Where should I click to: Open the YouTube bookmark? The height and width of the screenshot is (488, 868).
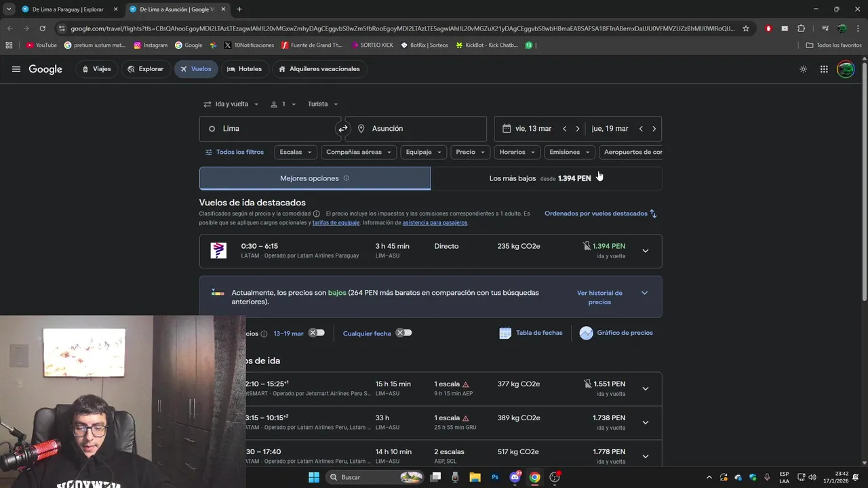coord(41,45)
